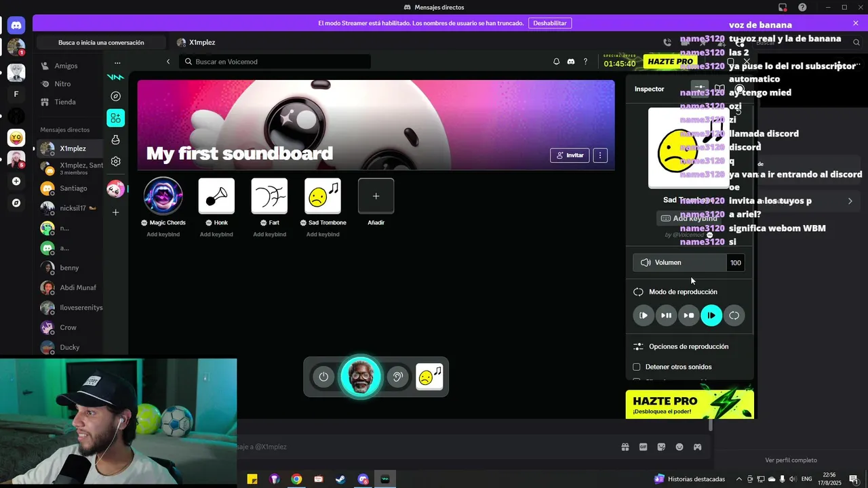Open Discord home icon
Image resolution: width=868 pixels, height=488 pixels.
(16, 26)
